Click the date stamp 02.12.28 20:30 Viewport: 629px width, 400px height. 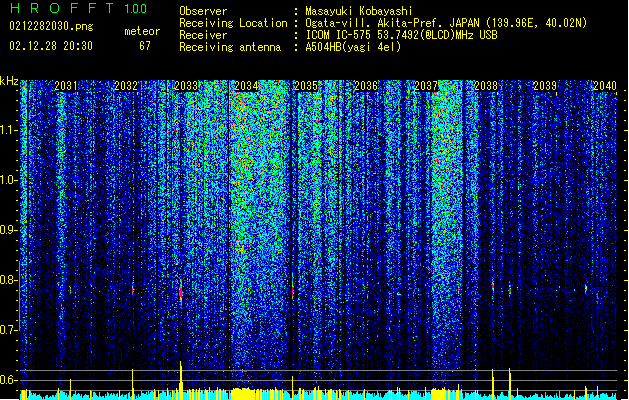pyautogui.click(x=51, y=46)
